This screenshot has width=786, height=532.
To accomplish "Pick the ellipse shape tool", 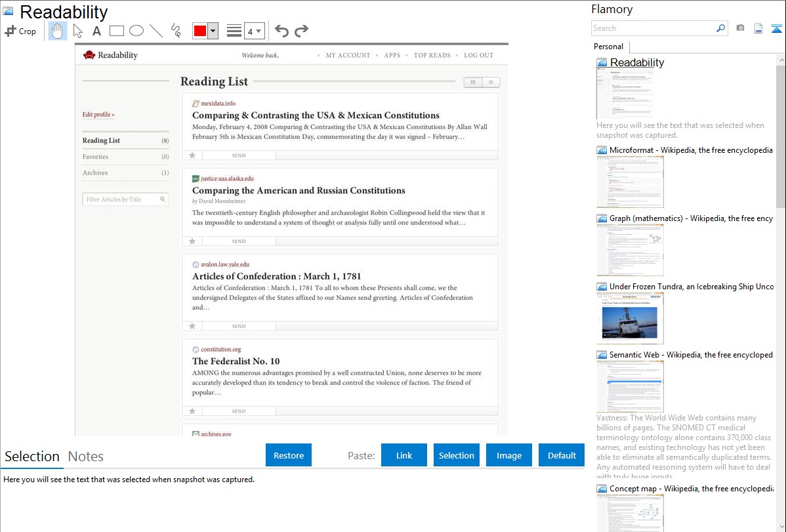I will 136,31.
